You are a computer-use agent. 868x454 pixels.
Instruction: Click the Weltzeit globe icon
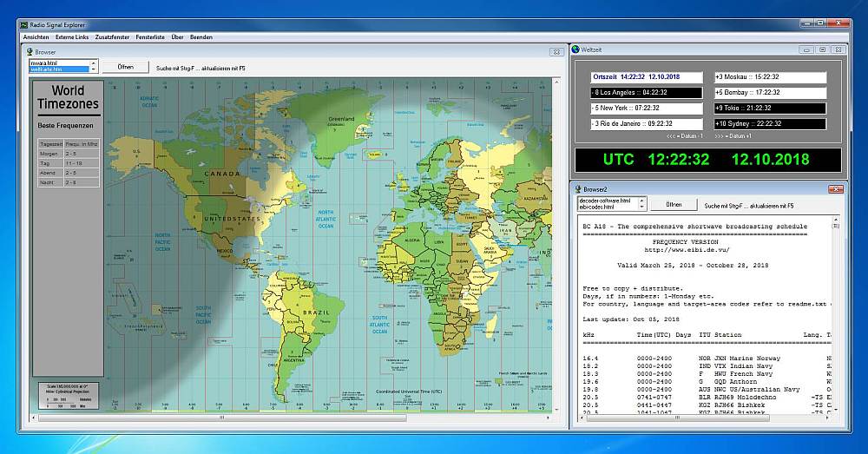pyautogui.click(x=575, y=49)
